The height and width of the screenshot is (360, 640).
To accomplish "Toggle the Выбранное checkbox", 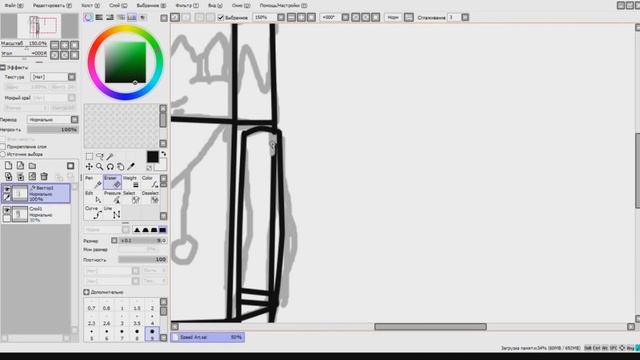I will tap(221, 18).
